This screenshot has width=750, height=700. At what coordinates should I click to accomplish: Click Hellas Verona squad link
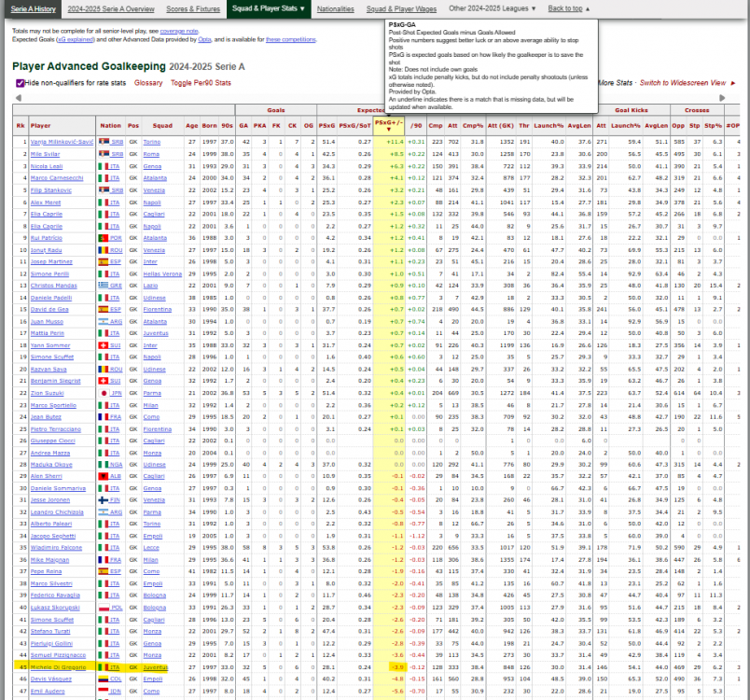(x=162, y=274)
